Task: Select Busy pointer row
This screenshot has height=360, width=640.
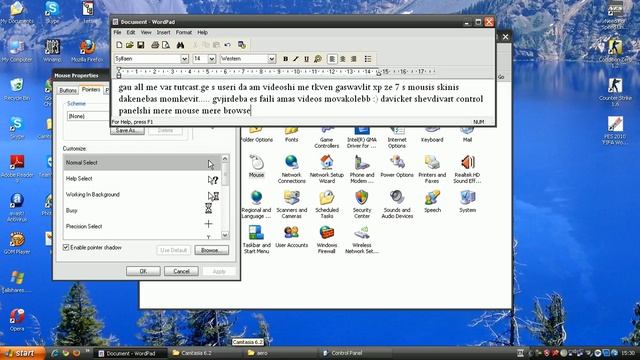Action: pyautogui.click(x=142, y=211)
